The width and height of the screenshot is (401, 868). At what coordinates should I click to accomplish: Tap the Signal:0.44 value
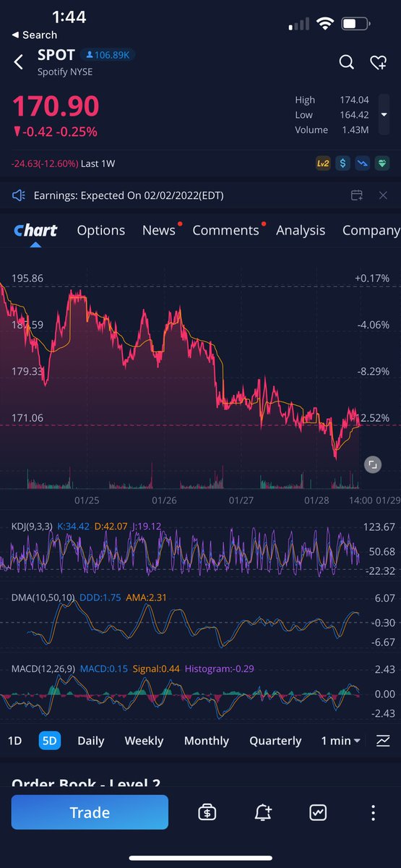click(155, 669)
